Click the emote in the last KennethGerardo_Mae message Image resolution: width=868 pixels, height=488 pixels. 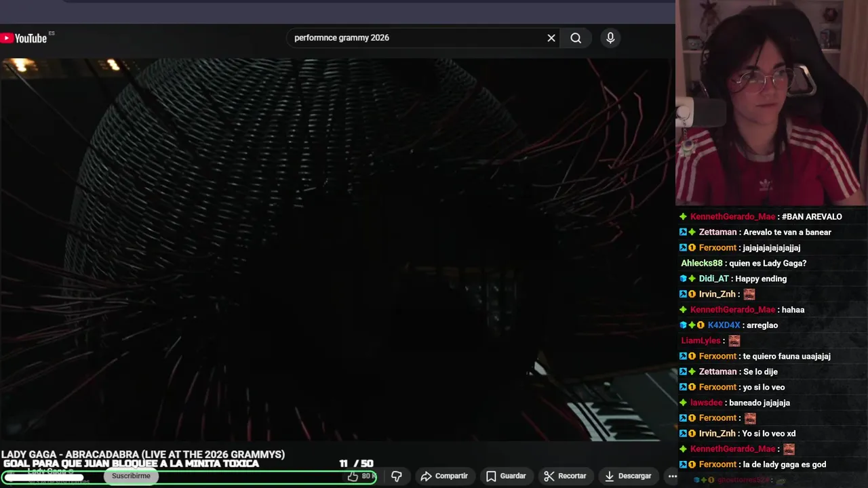click(x=788, y=449)
